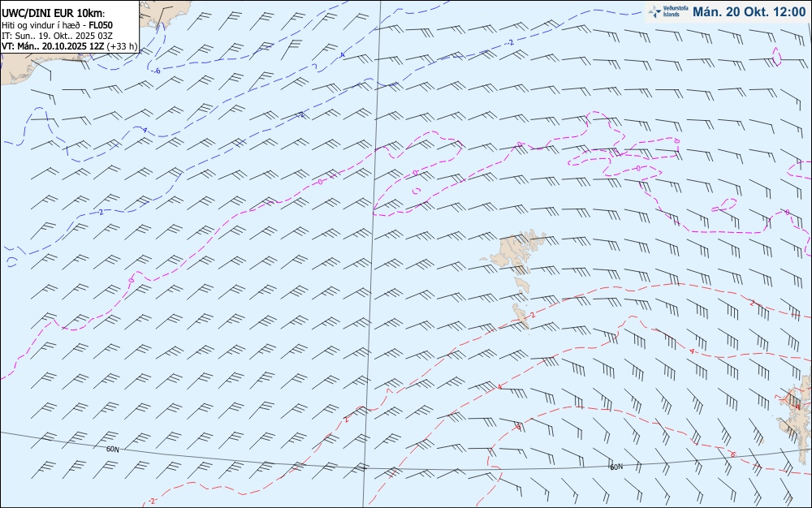The image size is (812, 508).
Task: Click the '60N' label west of the meridian
Action: click(x=112, y=449)
